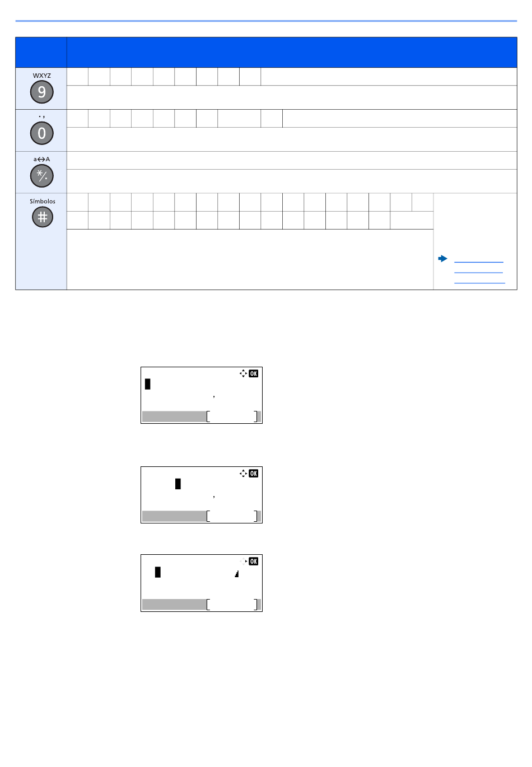Click the OK icon in the third LCD screen
Screen dimensions: 532x767
click(254, 561)
